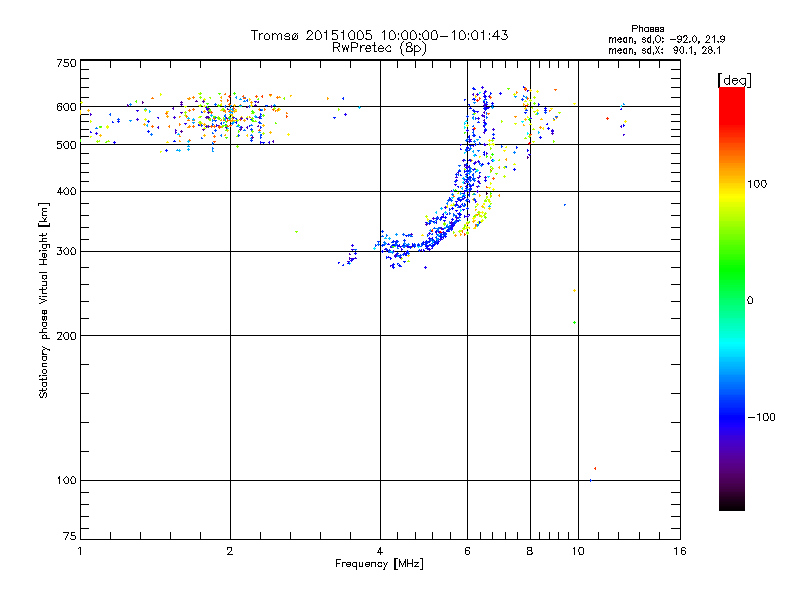800x600 pixels.
Task: Click the y-axis '400' tick label
Action: pyautogui.click(x=66, y=191)
